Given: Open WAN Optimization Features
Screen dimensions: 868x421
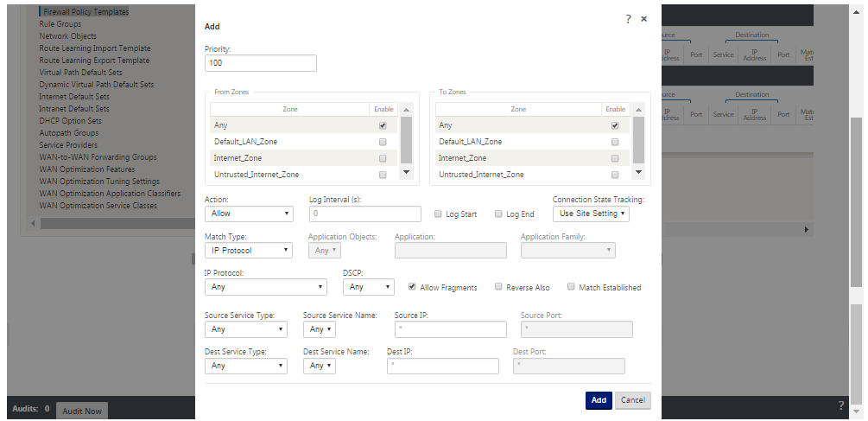Looking at the screenshot, I should (87, 169).
